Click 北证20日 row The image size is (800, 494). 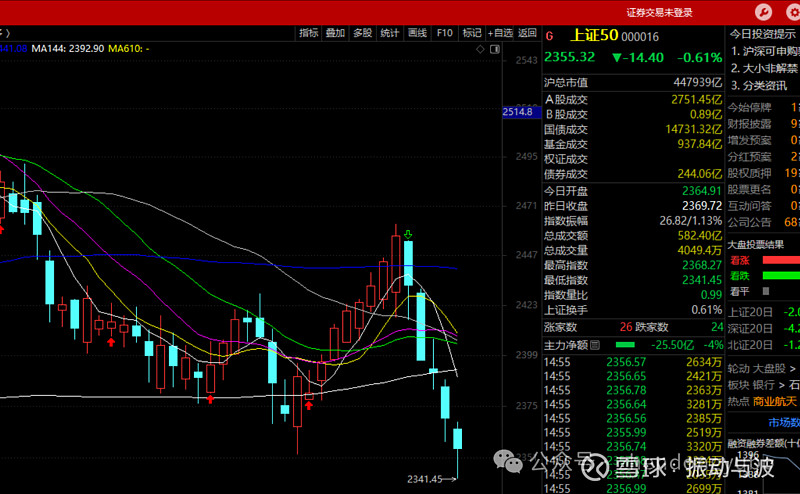[763, 344]
